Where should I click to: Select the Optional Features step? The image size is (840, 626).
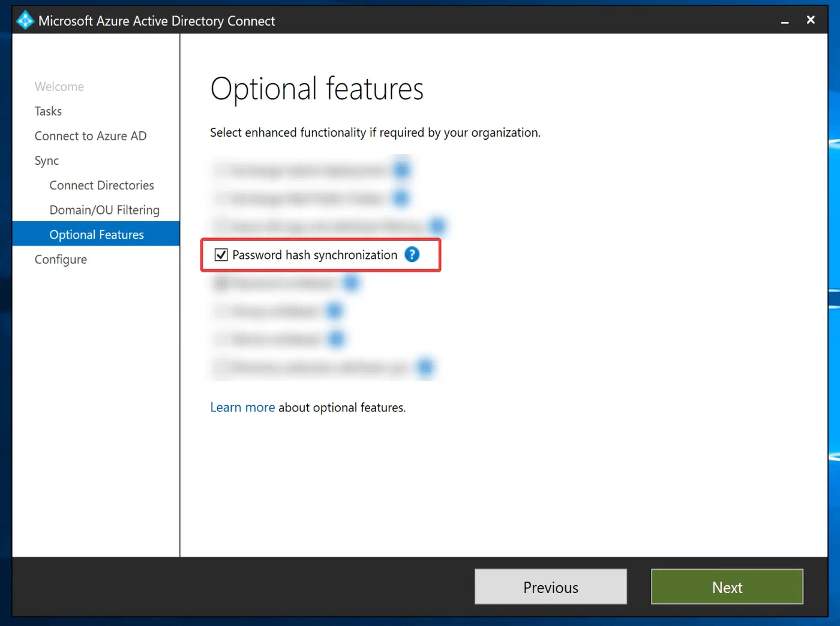[x=96, y=234]
